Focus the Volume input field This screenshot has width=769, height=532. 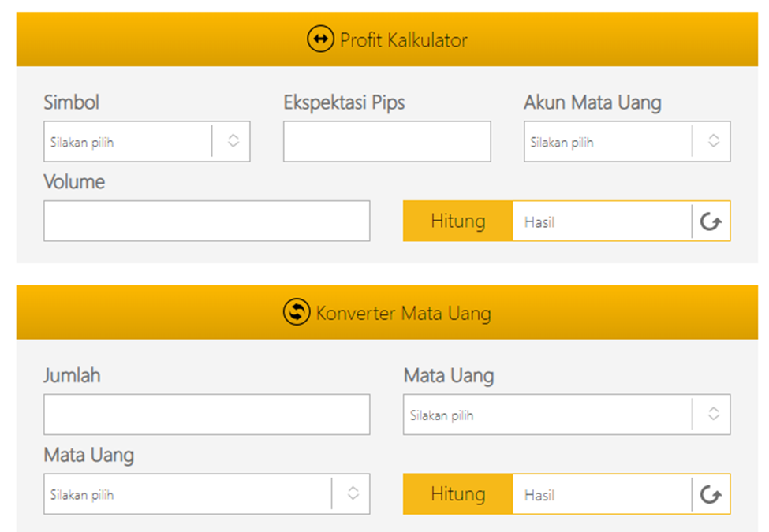(x=207, y=221)
